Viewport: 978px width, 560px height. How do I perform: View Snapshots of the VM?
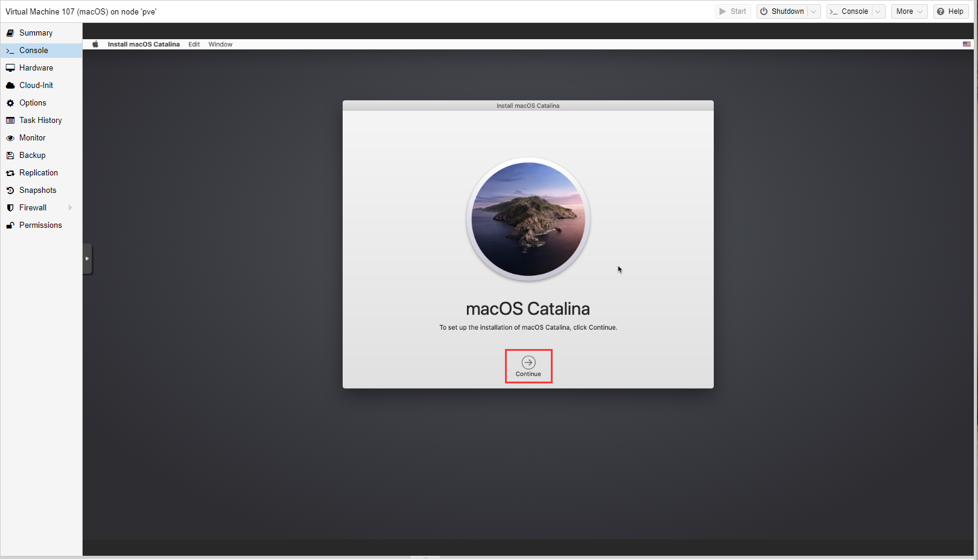[x=37, y=190]
